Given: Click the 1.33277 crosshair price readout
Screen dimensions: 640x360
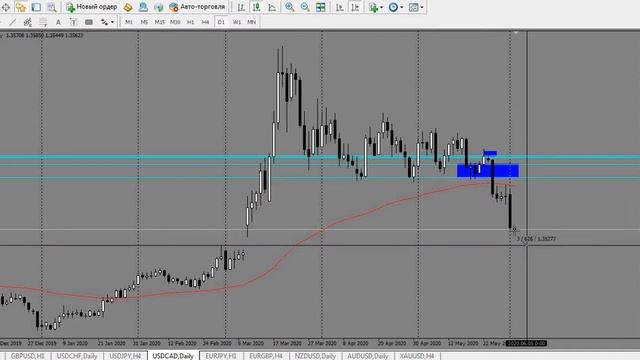Looking at the screenshot, I should click(x=536, y=239).
